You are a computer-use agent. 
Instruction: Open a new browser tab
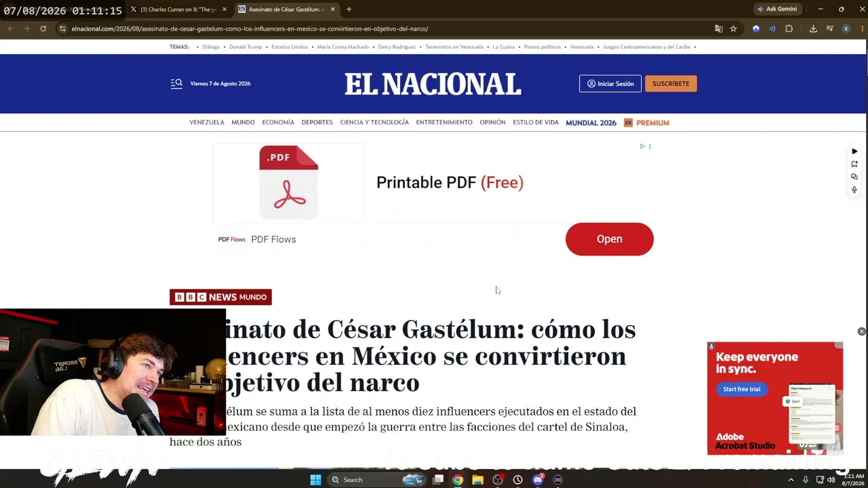[x=349, y=9]
